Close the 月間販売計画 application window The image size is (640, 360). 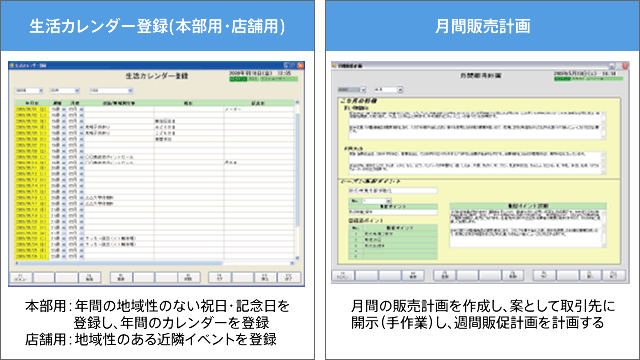tap(625, 66)
